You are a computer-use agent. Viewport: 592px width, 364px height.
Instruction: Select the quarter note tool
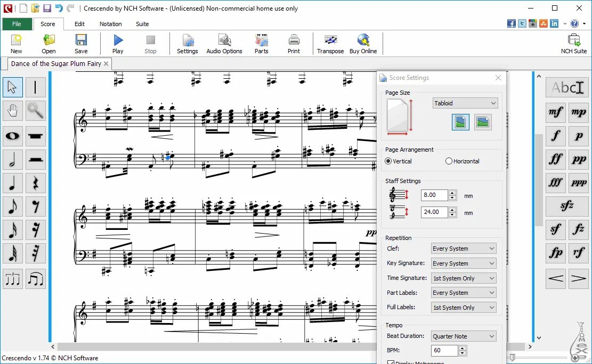(x=12, y=183)
